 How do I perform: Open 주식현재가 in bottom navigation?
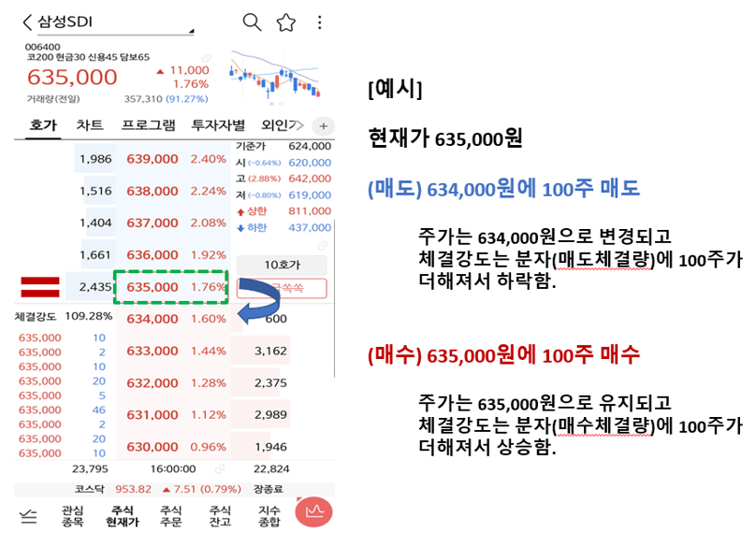122,516
